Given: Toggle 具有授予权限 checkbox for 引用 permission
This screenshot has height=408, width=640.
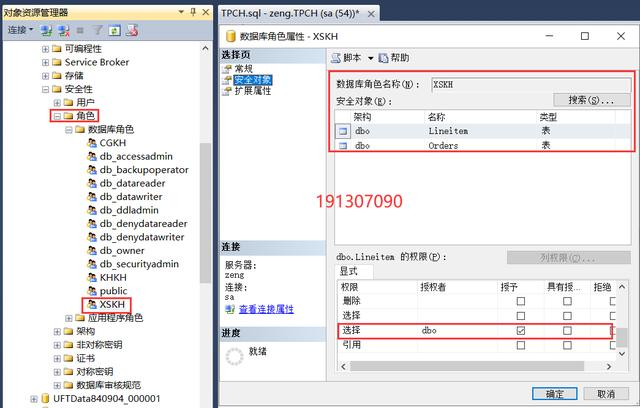Looking at the screenshot, I should 567,345.
